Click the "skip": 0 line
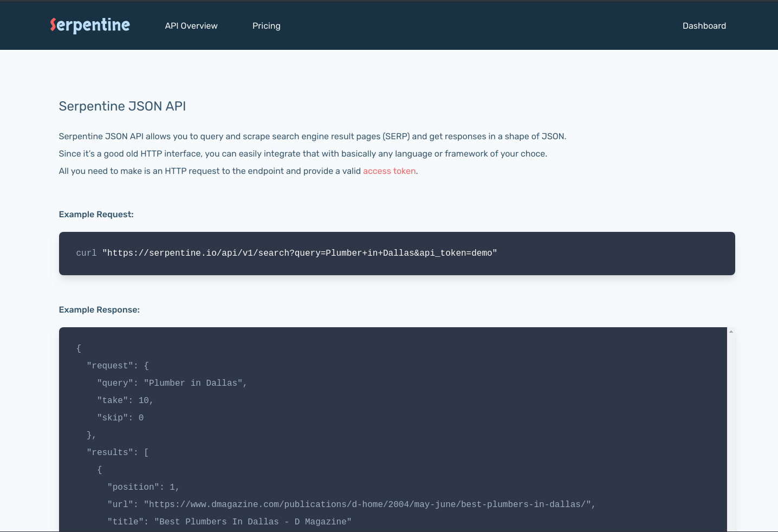Image resolution: width=778 pixels, height=532 pixels. pos(120,418)
